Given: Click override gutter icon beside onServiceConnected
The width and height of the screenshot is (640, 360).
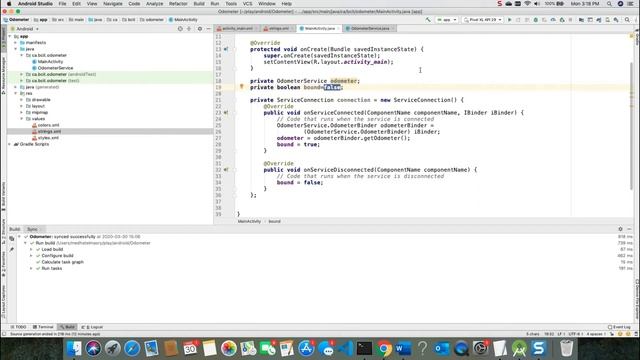Looking at the screenshot, I should (x=226, y=112).
